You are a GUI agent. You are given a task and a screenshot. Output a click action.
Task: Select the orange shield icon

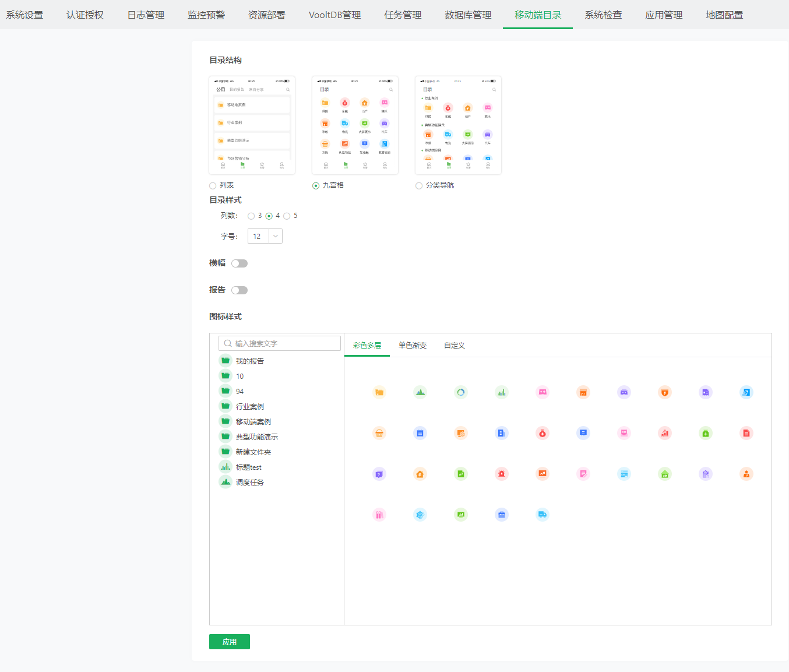pyautogui.click(x=664, y=392)
